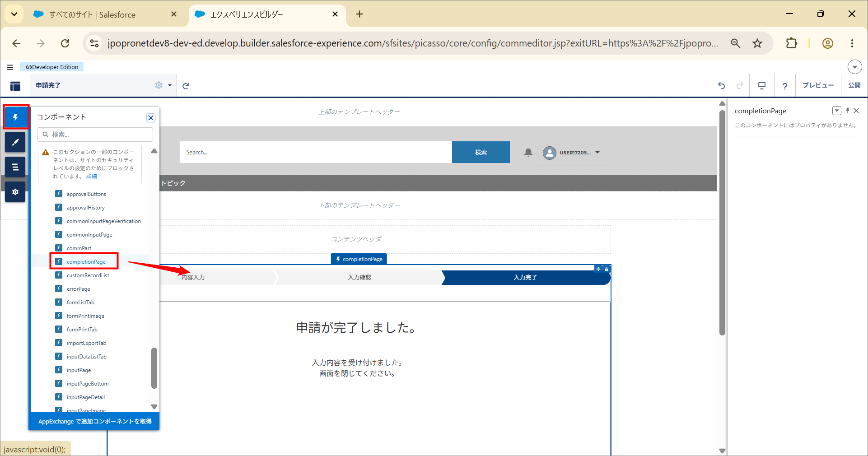Image resolution: width=868 pixels, height=456 pixels.
Task: Click the refresh page icon beside page name
Action: (x=186, y=86)
